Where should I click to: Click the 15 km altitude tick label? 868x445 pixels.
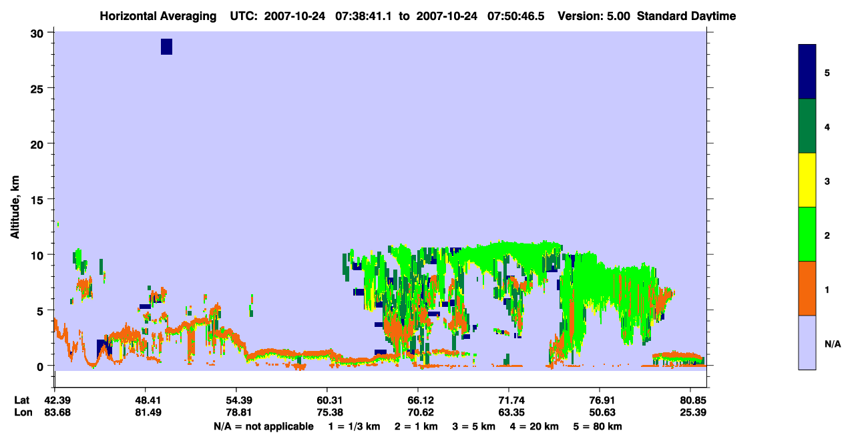[37, 199]
